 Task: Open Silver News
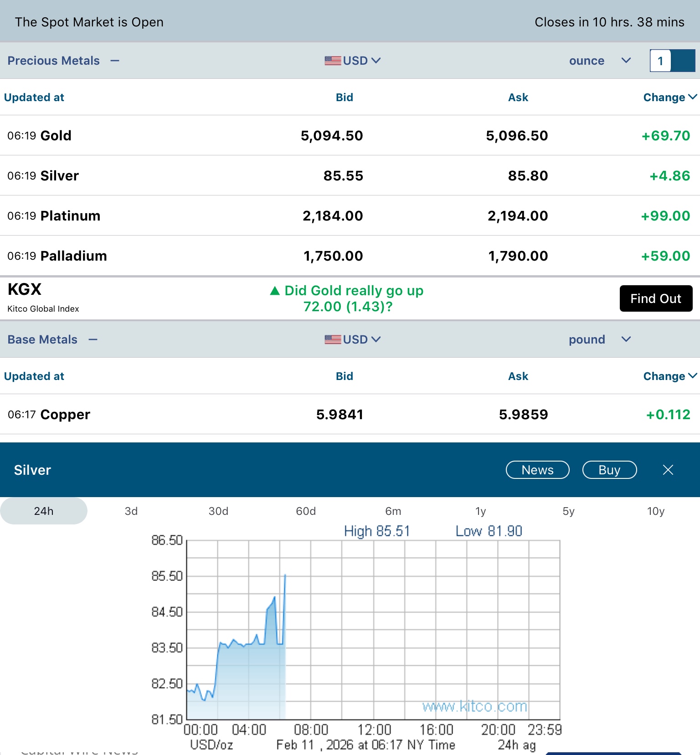pyautogui.click(x=538, y=470)
